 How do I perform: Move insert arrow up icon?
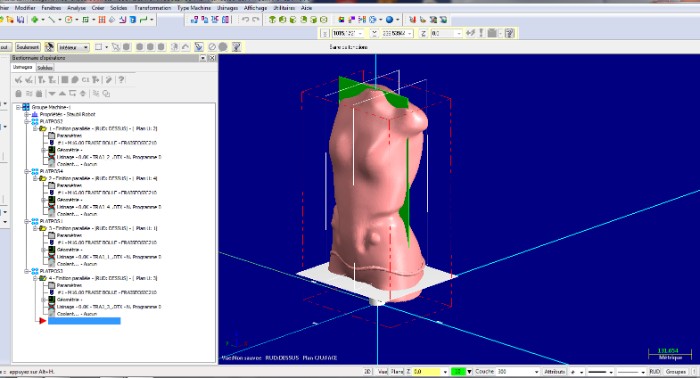click(62, 94)
